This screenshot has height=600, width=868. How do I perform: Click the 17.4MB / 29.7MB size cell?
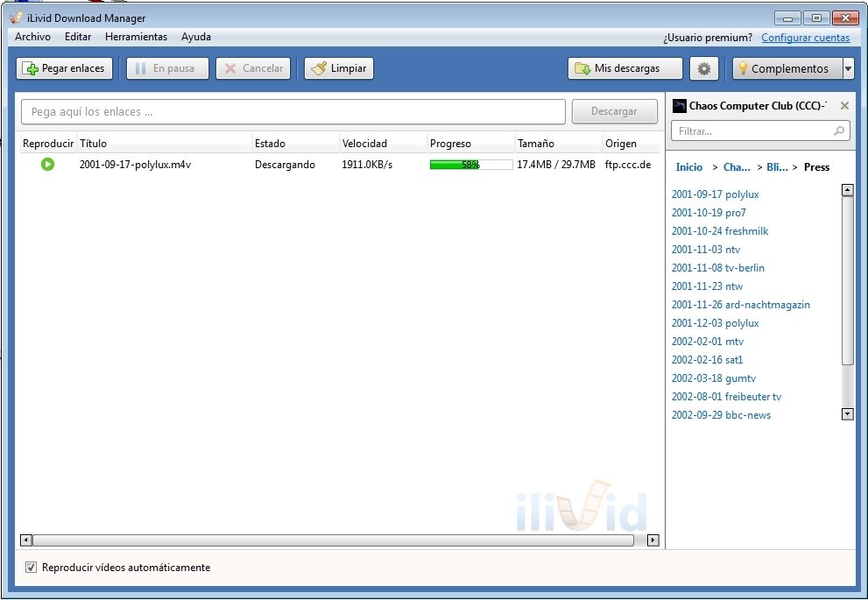pyautogui.click(x=556, y=165)
